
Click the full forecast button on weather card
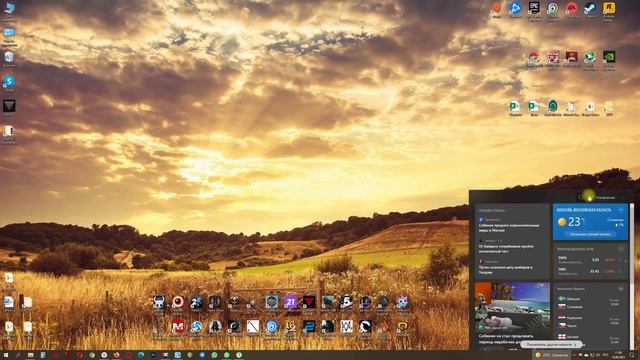point(590,234)
